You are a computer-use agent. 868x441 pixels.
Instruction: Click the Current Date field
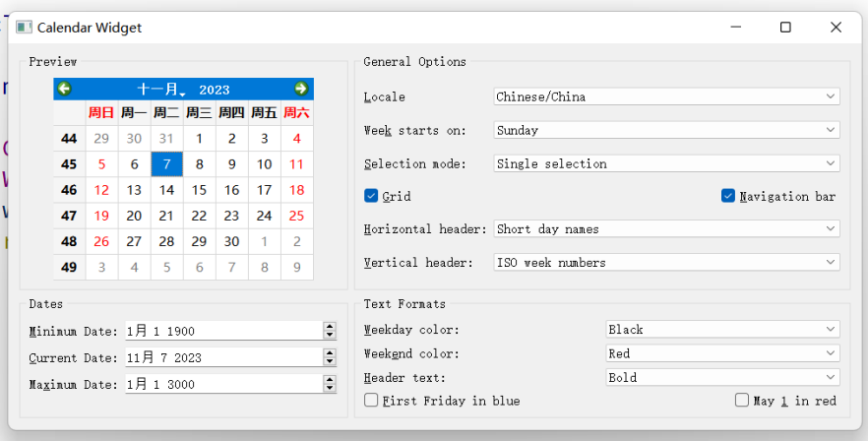(x=223, y=357)
